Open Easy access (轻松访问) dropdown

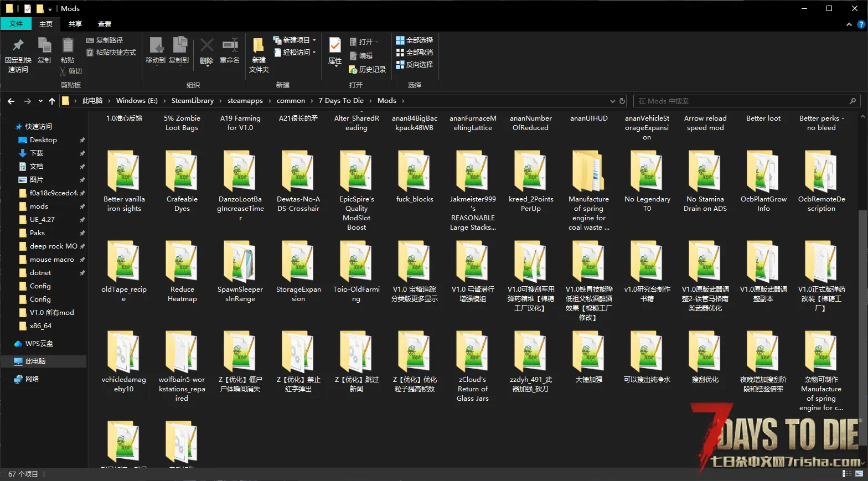[x=295, y=53]
